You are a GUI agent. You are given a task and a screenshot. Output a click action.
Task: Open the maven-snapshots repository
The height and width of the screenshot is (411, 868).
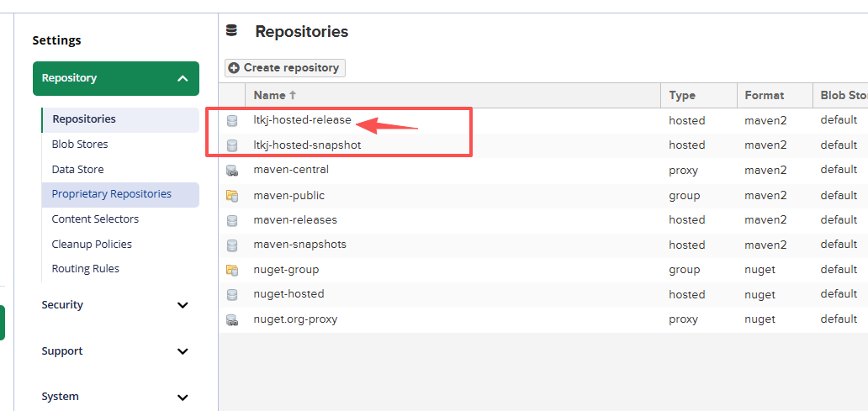[x=300, y=244]
